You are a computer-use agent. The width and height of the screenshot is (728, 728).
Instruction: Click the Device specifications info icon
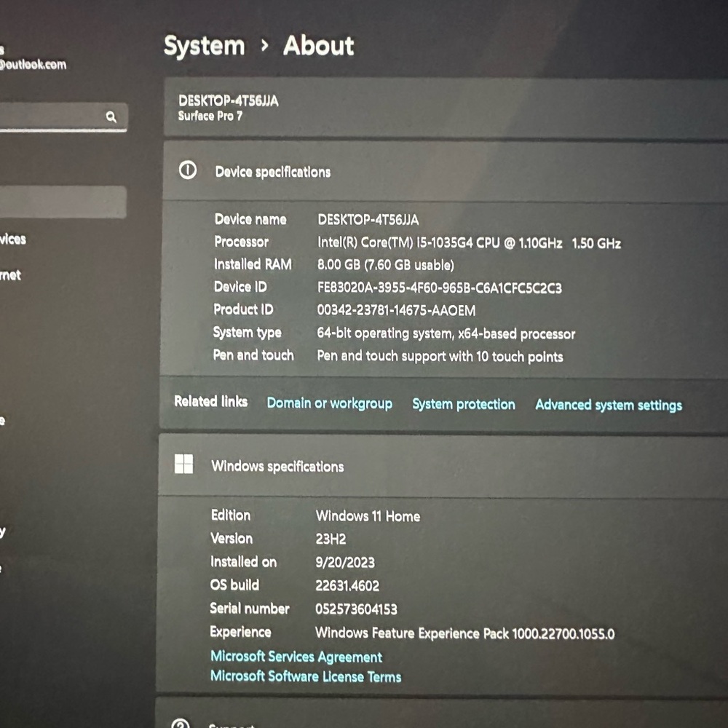click(x=188, y=170)
